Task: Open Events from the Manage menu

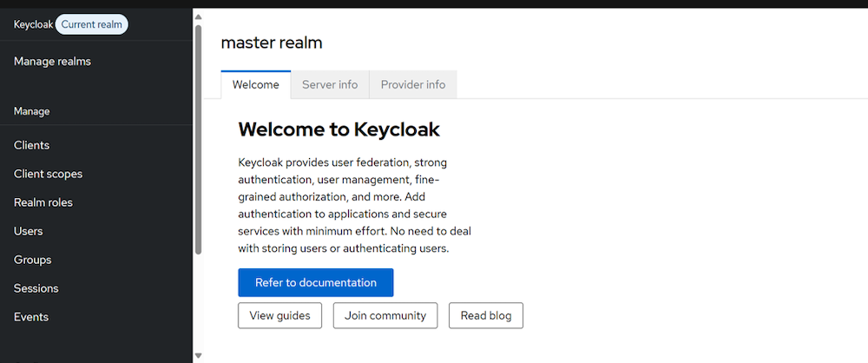Action: coord(31,317)
